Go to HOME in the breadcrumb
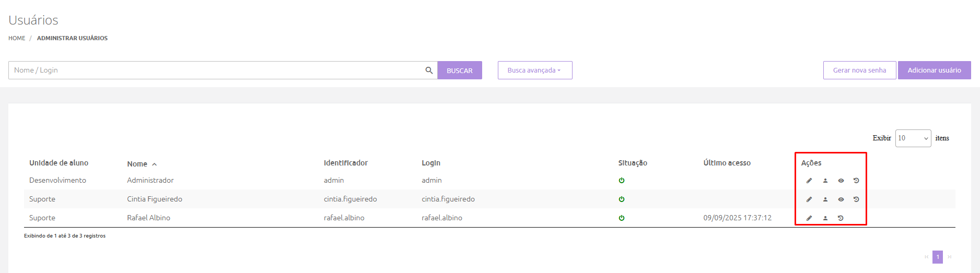Screen dimensions: 980x273 point(17,38)
